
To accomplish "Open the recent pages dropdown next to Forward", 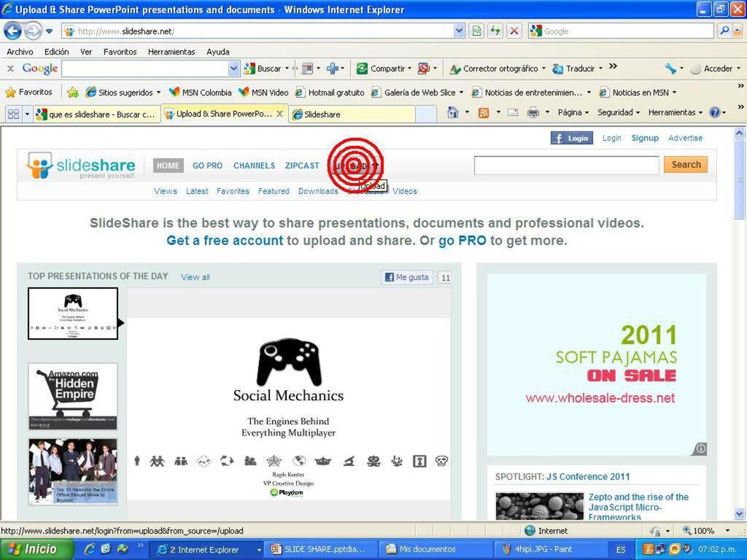I will click(49, 32).
